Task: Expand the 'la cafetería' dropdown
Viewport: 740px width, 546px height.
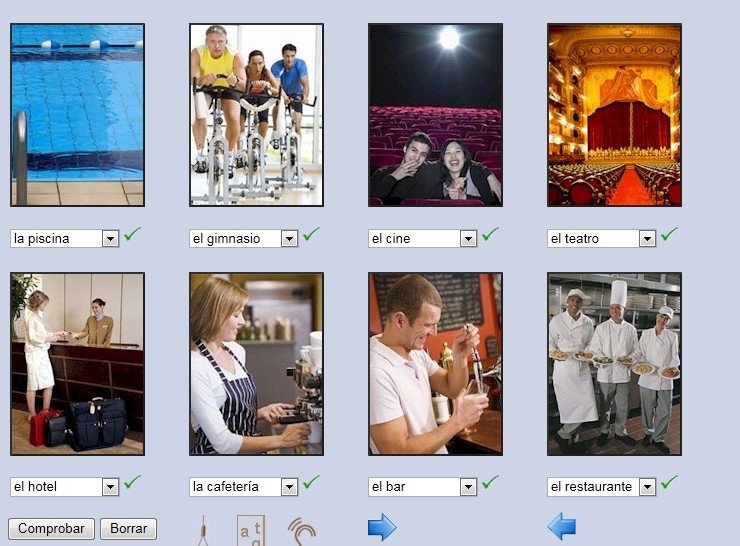Action: (289, 487)
